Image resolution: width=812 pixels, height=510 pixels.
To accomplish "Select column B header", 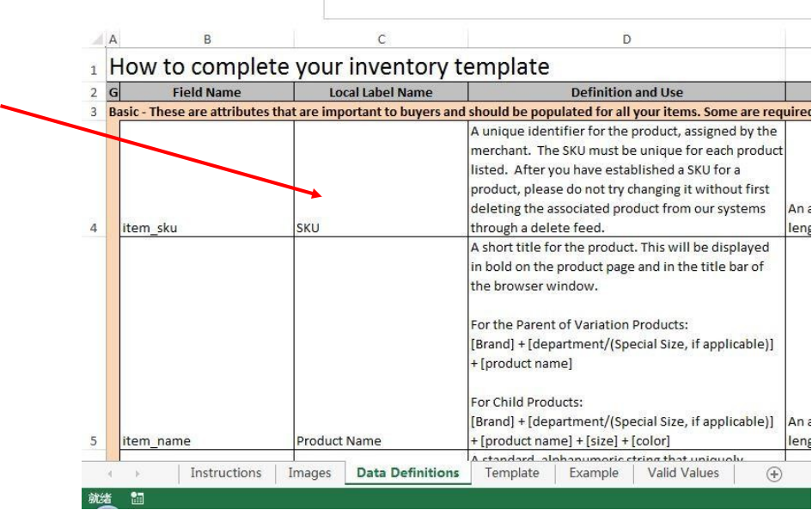I will tap(207, 40).
